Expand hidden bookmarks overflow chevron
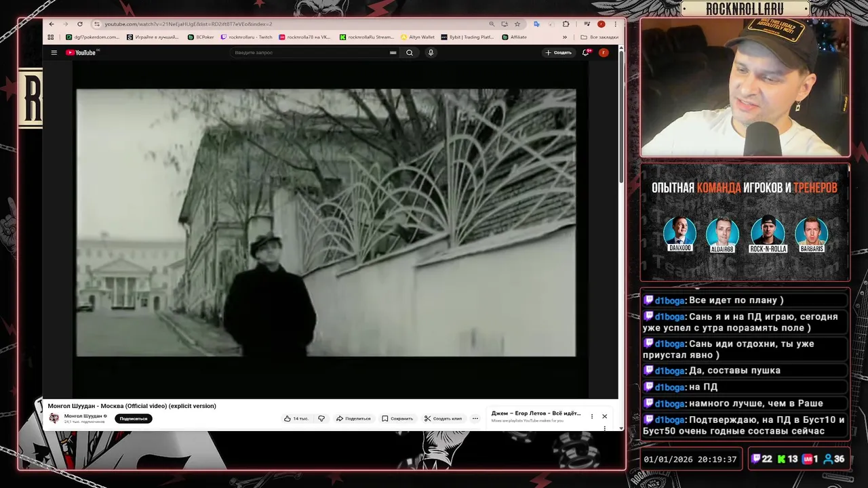 coord(565,37)
